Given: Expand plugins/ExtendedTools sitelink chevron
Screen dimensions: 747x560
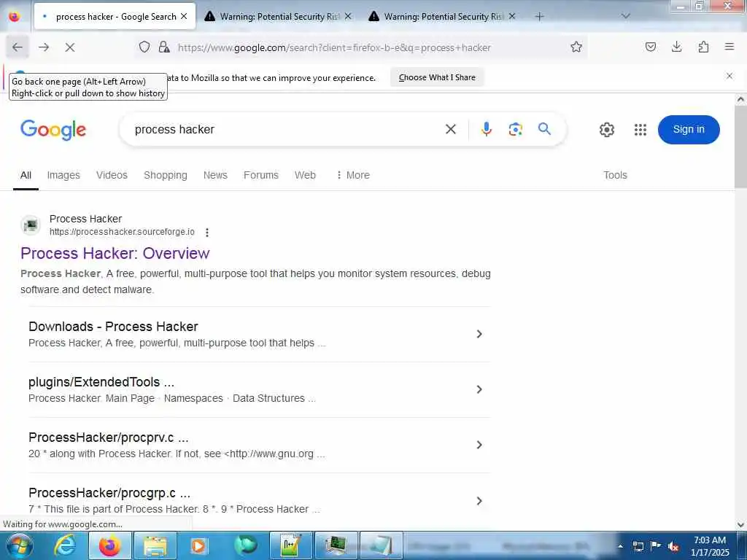Looking at the screenshot, I should [x=479, y=389].
